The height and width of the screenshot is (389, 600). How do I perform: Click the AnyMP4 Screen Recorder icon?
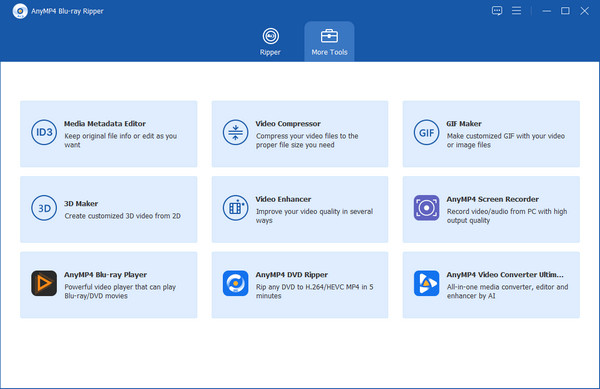click(x=426, y=208)
